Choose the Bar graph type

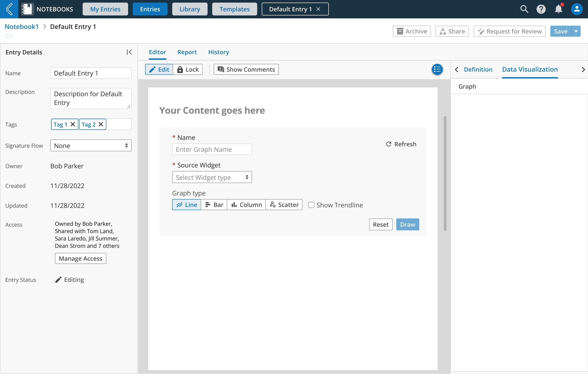(214, 205)
